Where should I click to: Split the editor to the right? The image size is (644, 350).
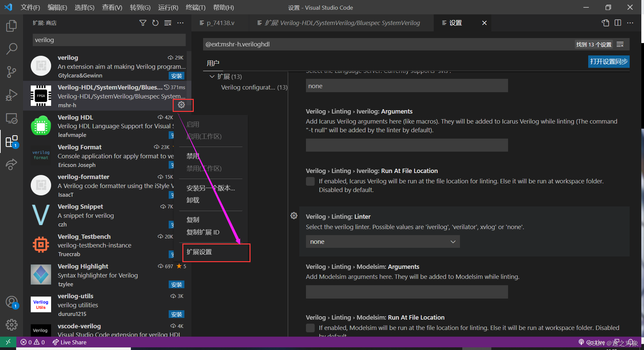click(x=618, y=23)
